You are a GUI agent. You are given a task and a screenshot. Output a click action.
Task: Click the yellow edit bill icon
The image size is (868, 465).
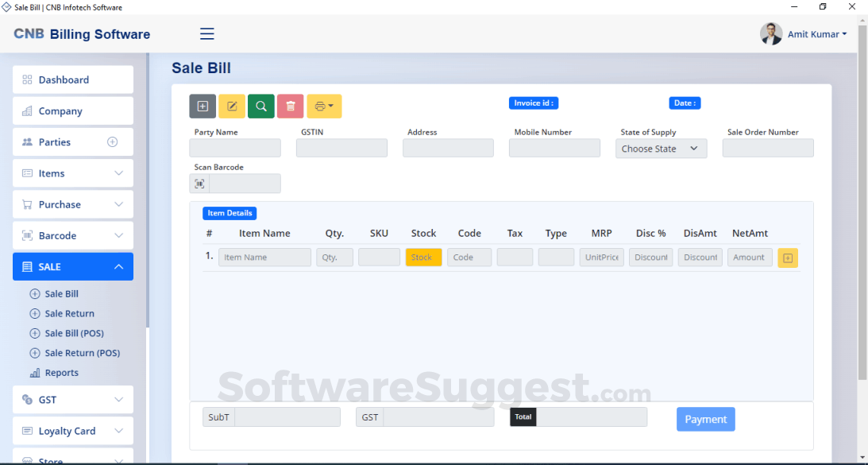232,107
